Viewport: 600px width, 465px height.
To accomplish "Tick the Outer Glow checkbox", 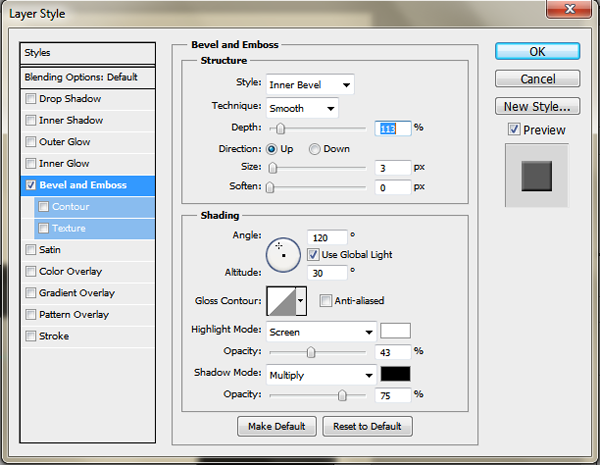I will click(x=31, y=142).
